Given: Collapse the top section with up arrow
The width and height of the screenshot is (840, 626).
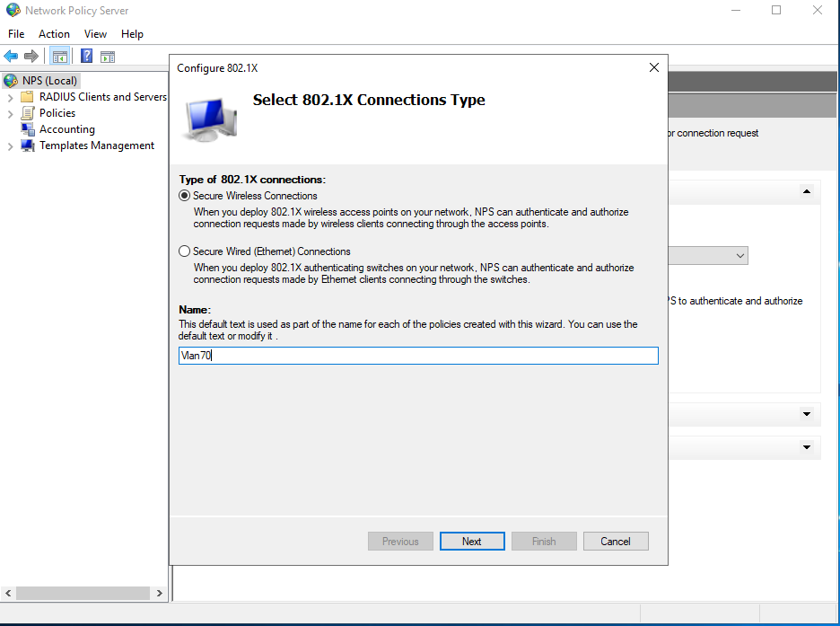Looking at the screenshot, I should tap(807, 191).
